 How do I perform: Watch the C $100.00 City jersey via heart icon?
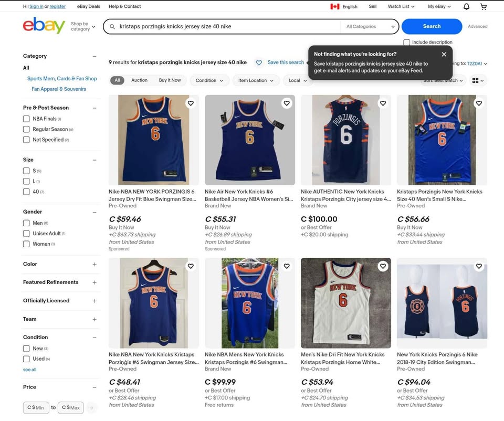click(383, 103)
